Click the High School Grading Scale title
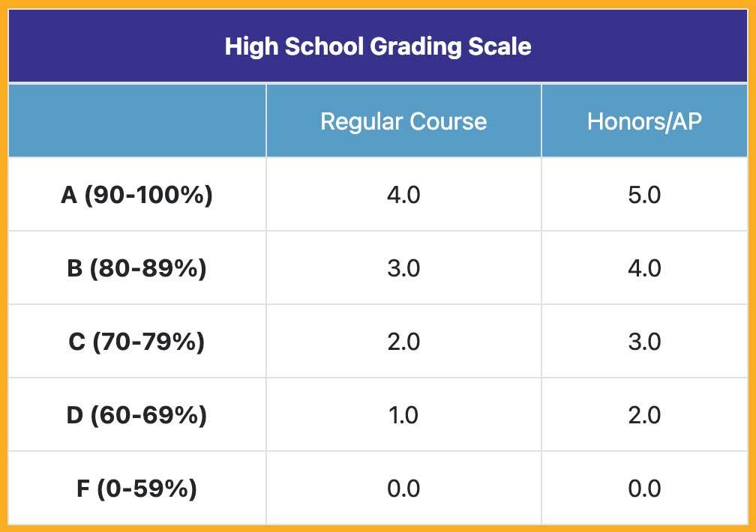The height and width of the screenshot is (532, 756). pos(378,46)
